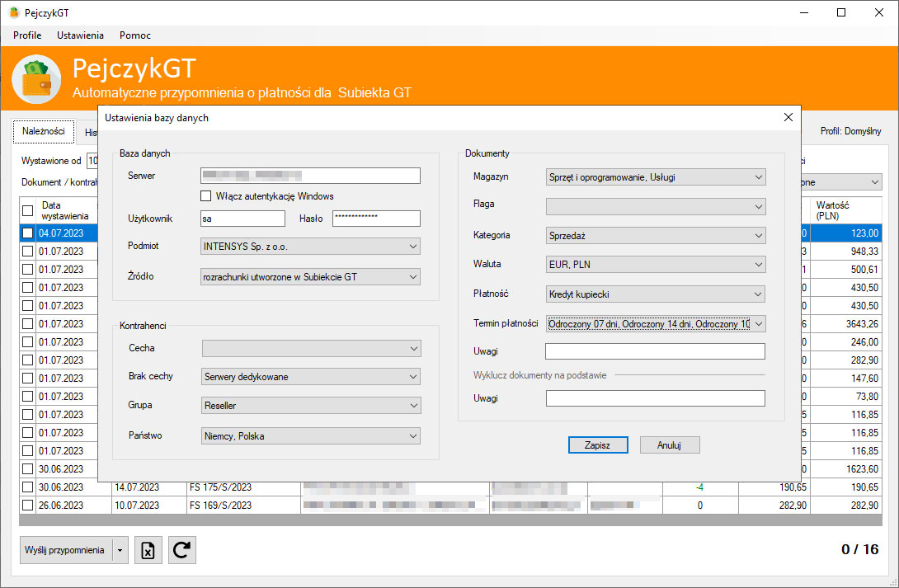Open the Flaga dropdown

[x=656, y=206]
